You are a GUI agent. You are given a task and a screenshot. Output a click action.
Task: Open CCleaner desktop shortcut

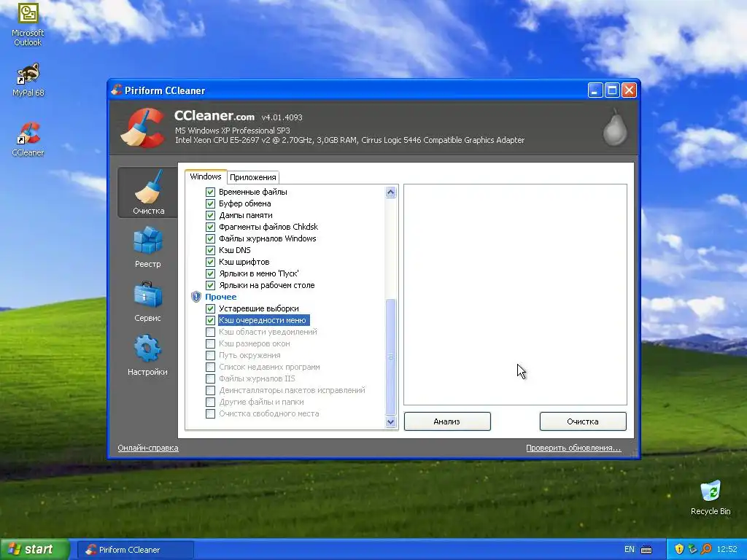point(28,139)
